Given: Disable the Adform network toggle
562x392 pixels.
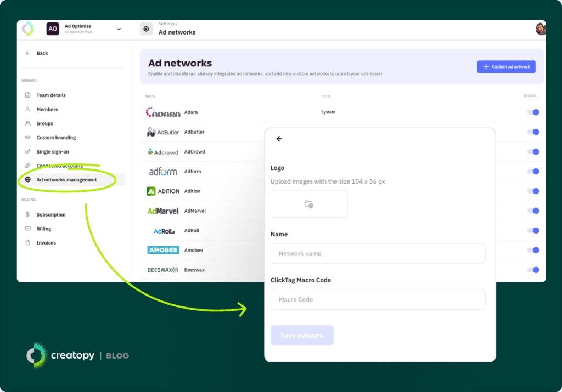Looking at the screenshot, I should click(533, 172).
